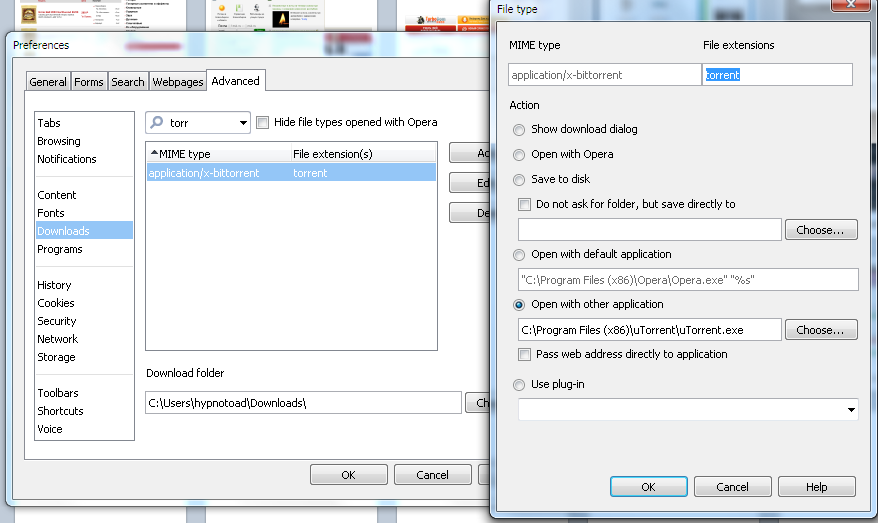Viewport: 878px width, 523px height.
Task: Expand the file type search dropdown arrow
Action: click(x=243, y=123)
